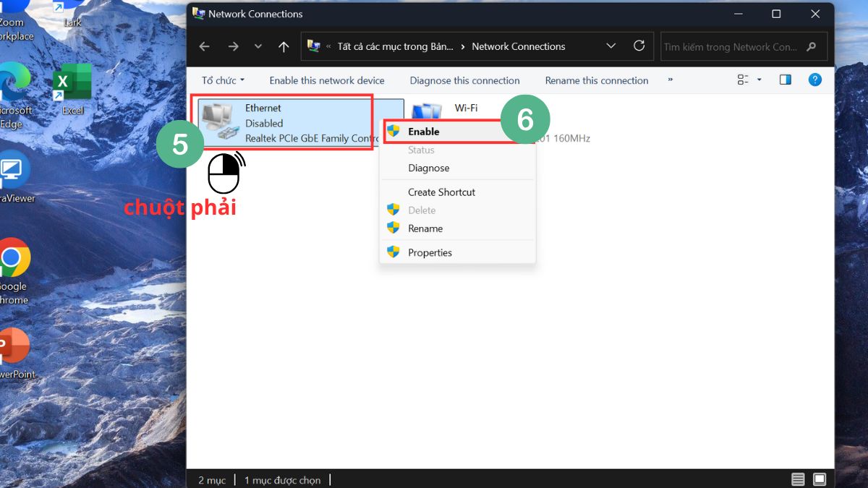
Task: Open the Google Chrome desktop shortcut
Action: 13,271
